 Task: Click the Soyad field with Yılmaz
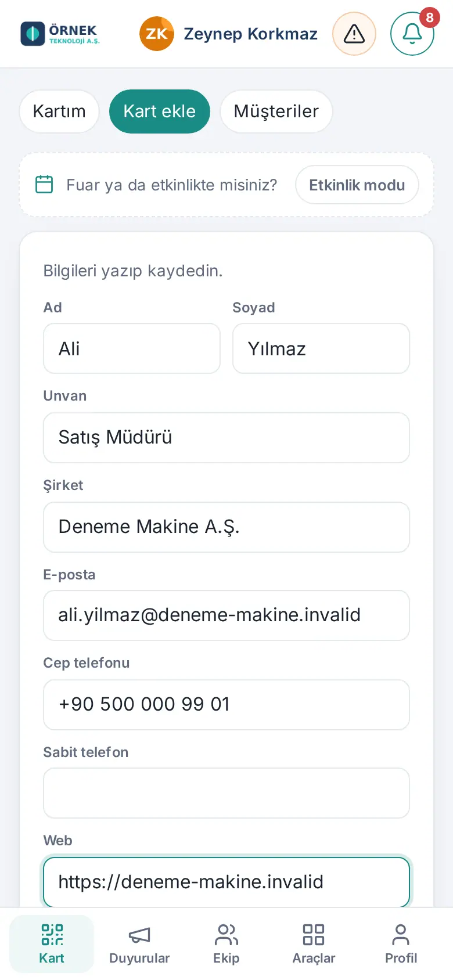[321, 348]
